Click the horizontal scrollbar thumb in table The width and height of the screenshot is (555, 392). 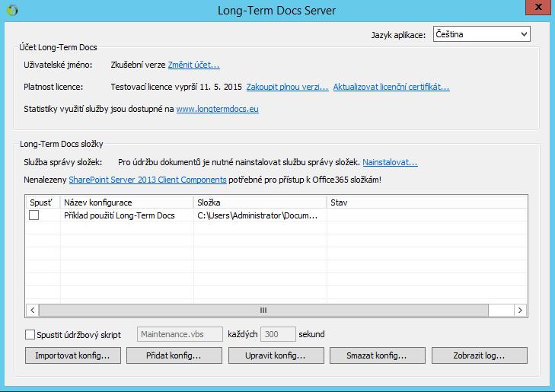click(x=263, y=311)
